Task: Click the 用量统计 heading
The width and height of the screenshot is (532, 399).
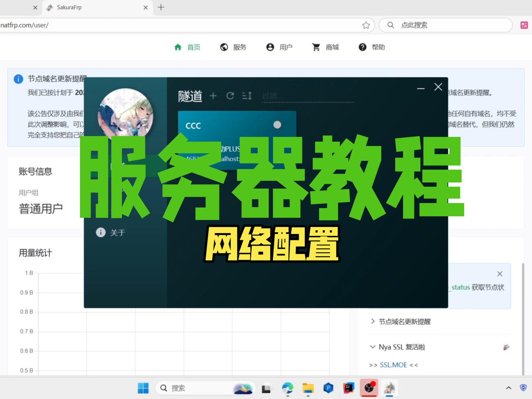Action: [x=35, y=253]
